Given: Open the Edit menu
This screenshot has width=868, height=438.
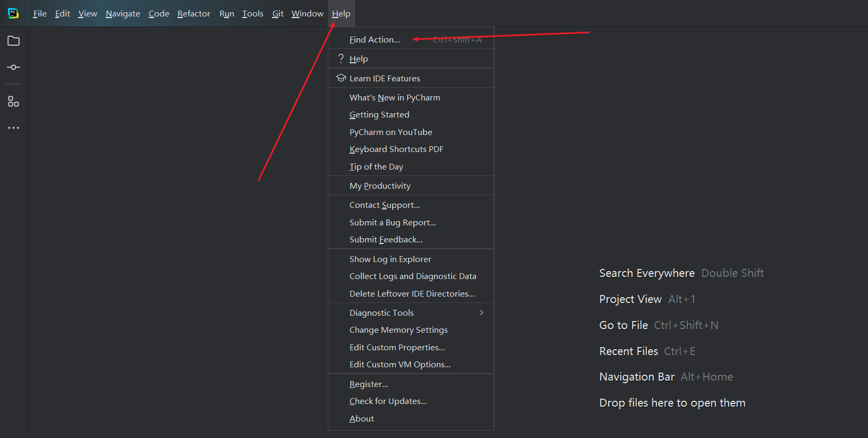Looking at the screenshot, I should point(63,14).
